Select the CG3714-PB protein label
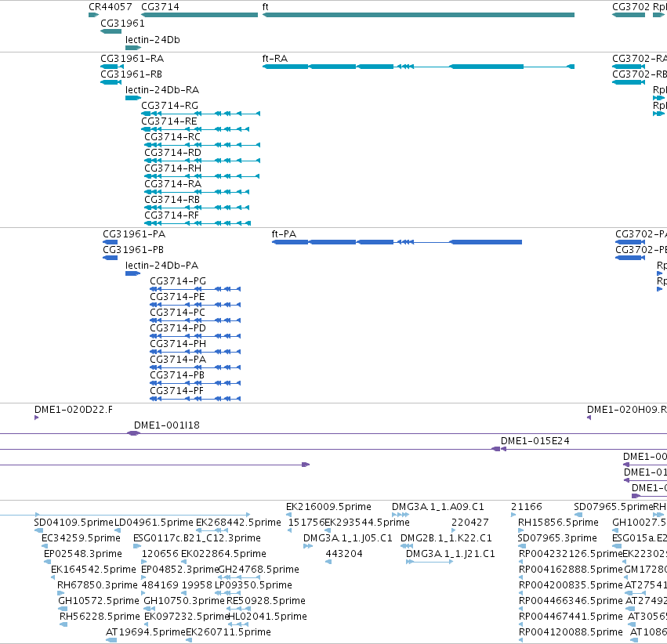Viewport: 667px width, 644px height. (177, 376)
